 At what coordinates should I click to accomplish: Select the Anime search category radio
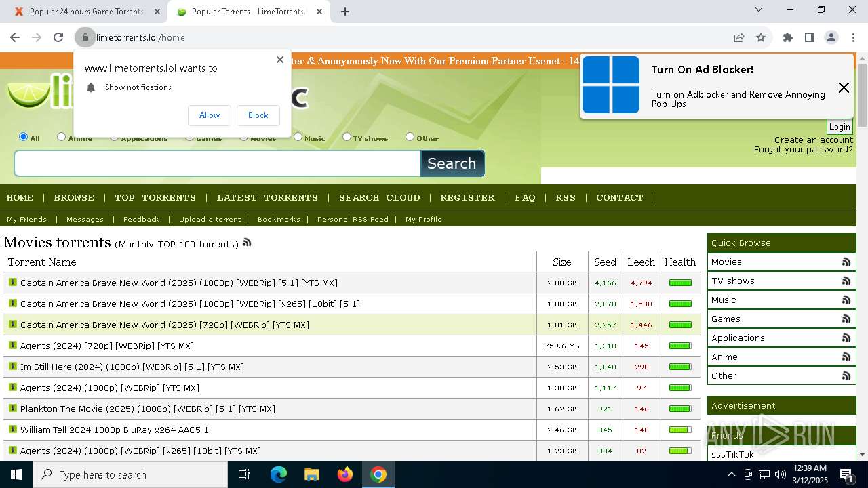tap(62, 137)
